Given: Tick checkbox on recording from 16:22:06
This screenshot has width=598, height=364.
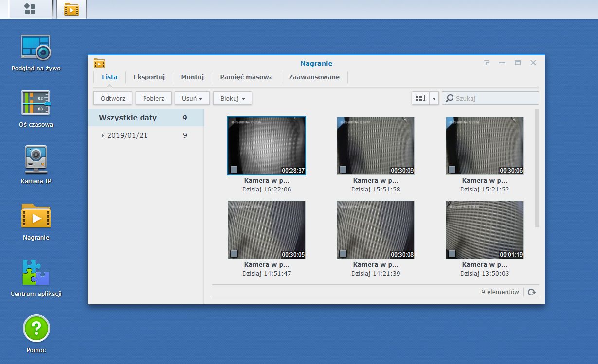Looking at the screenshot, I should pyautogui.click(x=234, y=170).
